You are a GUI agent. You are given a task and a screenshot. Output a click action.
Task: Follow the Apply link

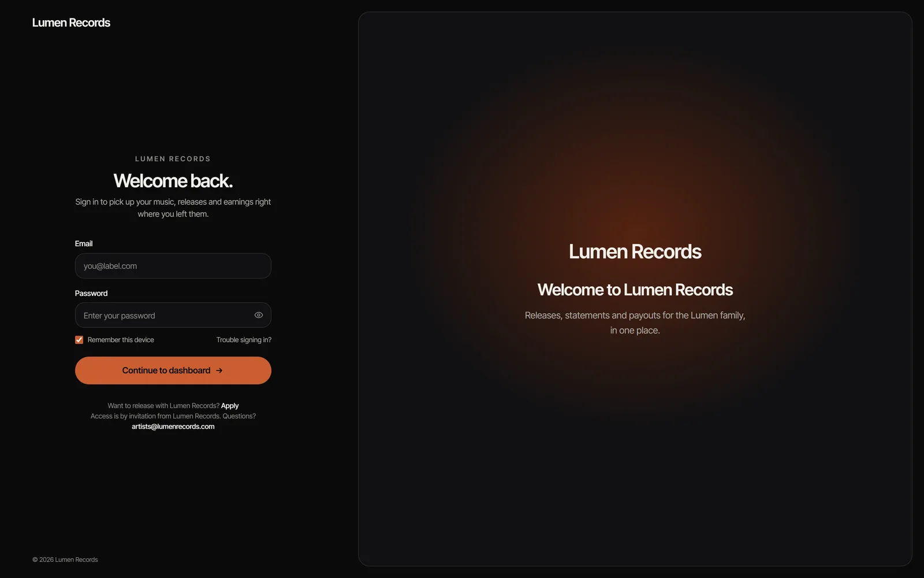click(x=230, y=406)
